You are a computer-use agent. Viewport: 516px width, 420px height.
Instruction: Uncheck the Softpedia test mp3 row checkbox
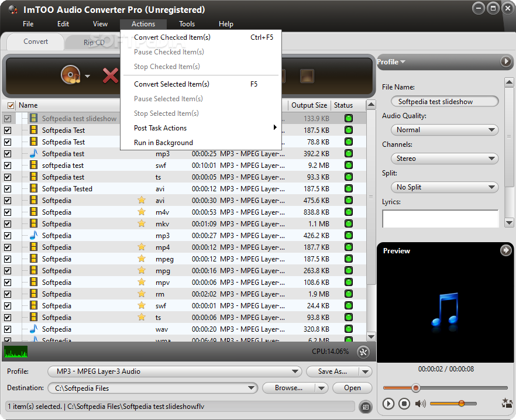(8, 154)
